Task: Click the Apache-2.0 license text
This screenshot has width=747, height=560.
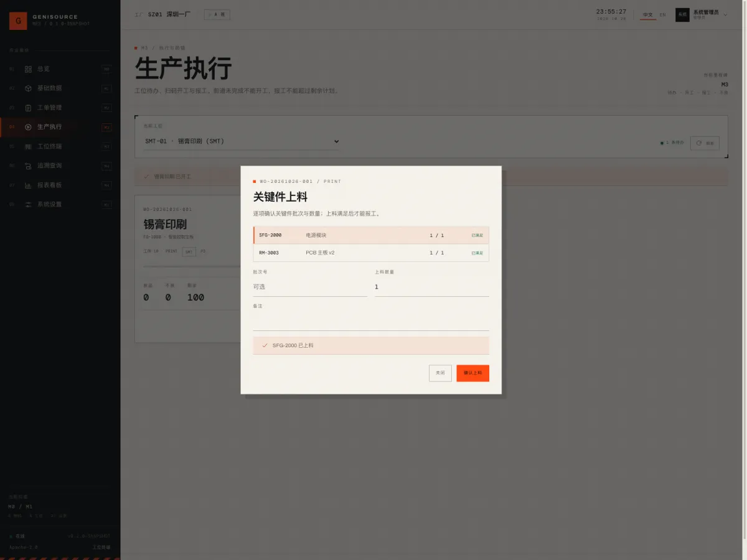Action: pyautogui.click(x=24, y=548)
